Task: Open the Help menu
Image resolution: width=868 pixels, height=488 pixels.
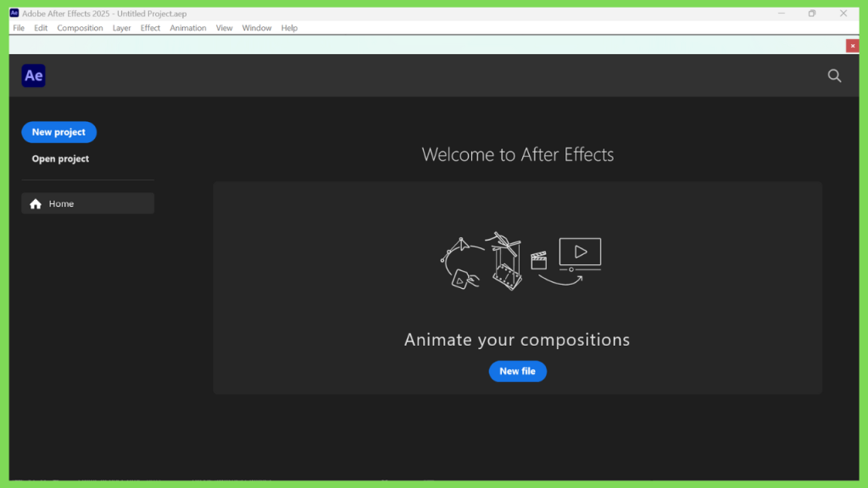Action: click(289, 28)
